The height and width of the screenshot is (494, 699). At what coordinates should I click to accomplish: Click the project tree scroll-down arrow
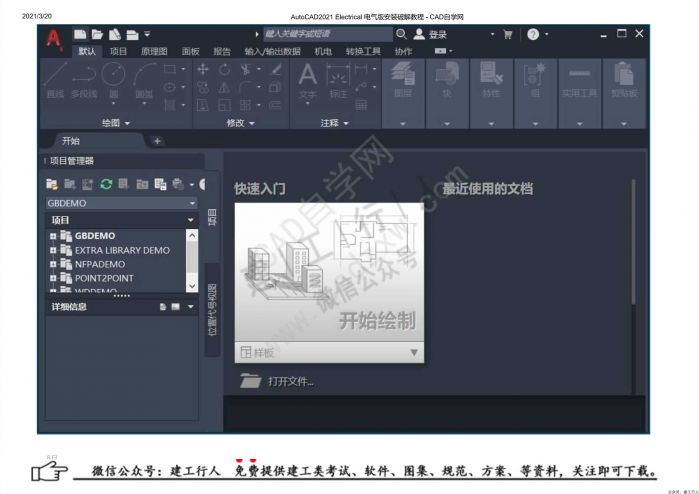[192, 286]
